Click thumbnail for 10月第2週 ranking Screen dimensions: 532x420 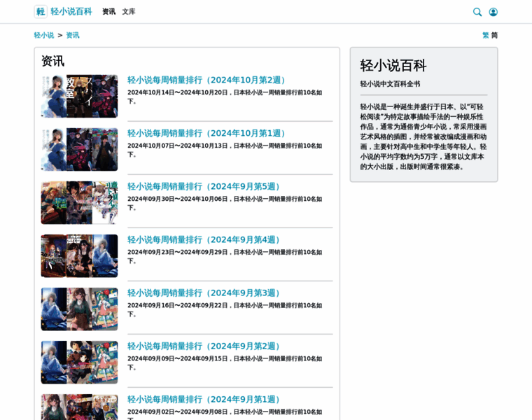coord(79,96)
